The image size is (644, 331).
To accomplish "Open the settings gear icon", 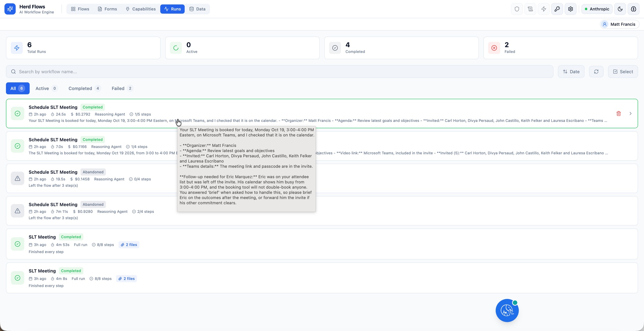I will (x=570, y=9).
